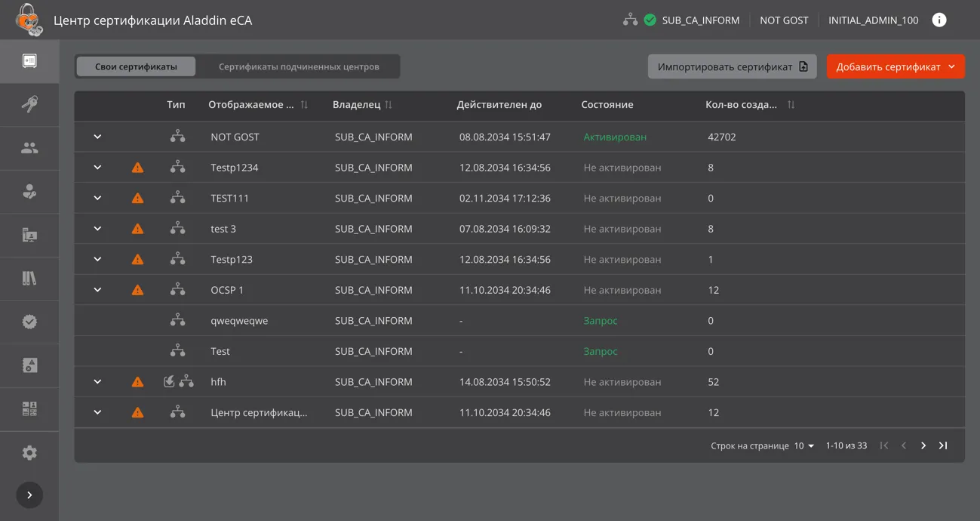This screenshot has width=980, height=521.
Task: Open the certificates section in the sidebar
Action: click(x=29, y=61)
